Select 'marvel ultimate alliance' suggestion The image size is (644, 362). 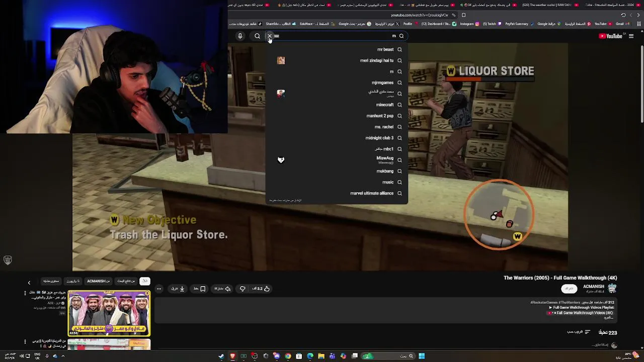pos(337,193)
